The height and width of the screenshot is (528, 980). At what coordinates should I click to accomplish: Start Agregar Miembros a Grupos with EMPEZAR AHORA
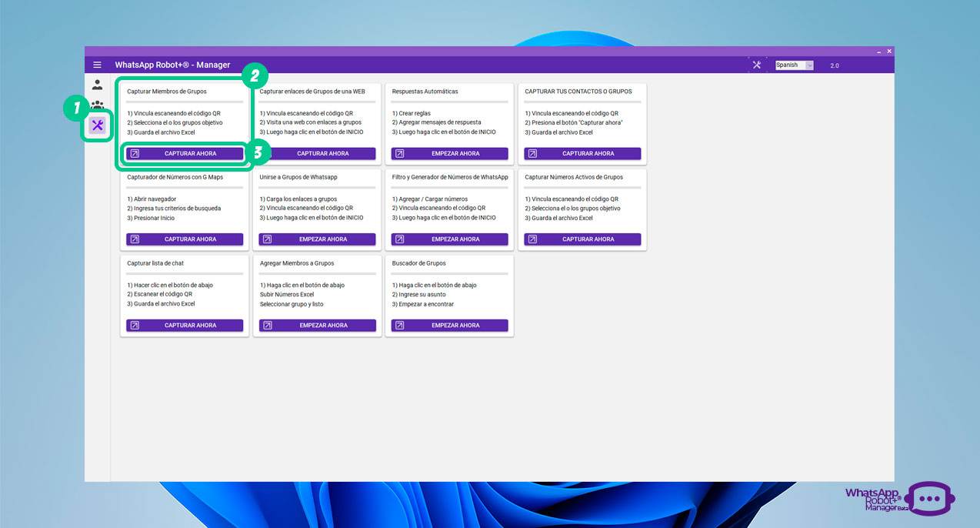(317, 325)
